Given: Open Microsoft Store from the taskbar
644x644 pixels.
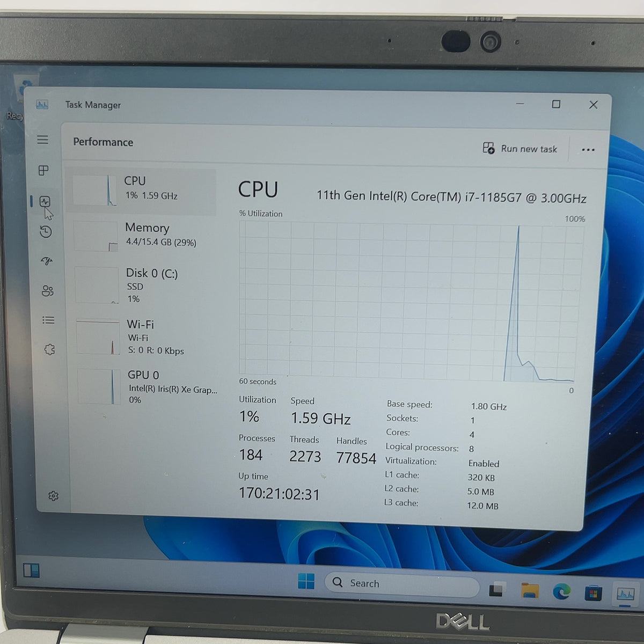Looking at the screenshot, I should click(593, 594).
